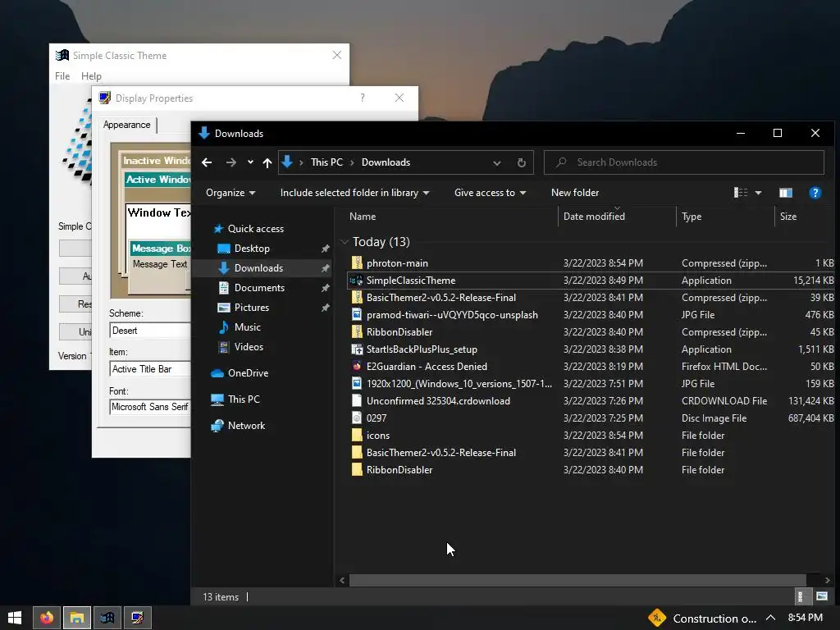Go up one folder level
Screen dimensions: 840x630
pyautogui.click(x=267, y=162)
